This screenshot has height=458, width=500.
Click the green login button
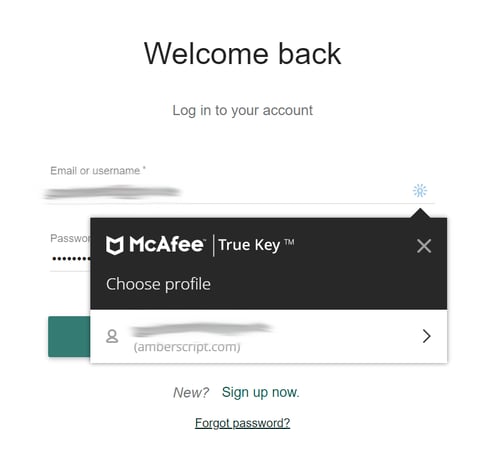pyautogui.click(x=69, y=337)
